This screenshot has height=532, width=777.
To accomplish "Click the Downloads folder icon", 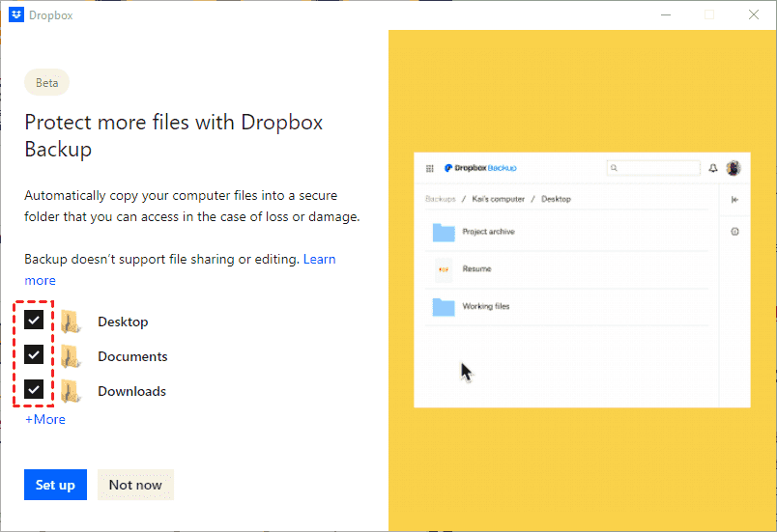I will (x=70, y=391).
